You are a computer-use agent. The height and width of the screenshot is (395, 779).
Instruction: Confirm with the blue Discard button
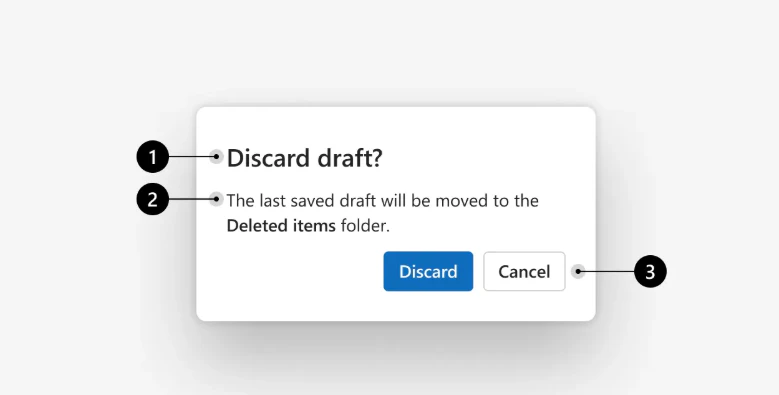[x=428, y=271]
